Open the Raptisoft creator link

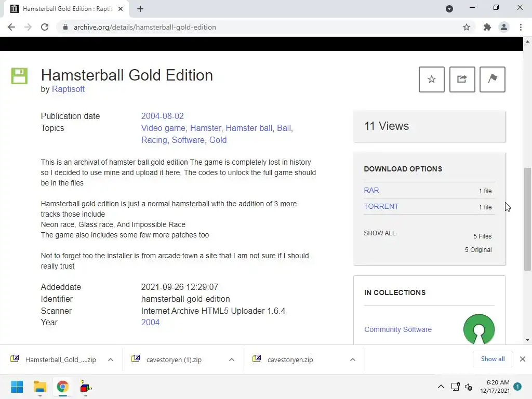click(x=68, y=89)
